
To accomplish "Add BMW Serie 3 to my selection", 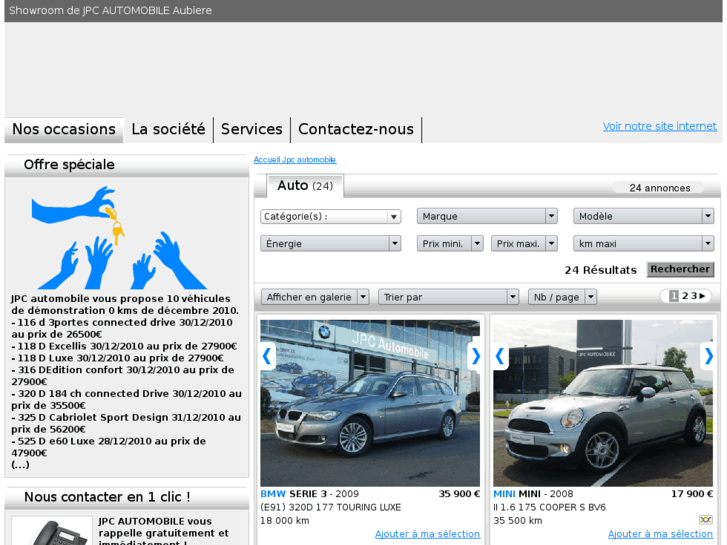I will pyautogui.click(x=427, y=534).
